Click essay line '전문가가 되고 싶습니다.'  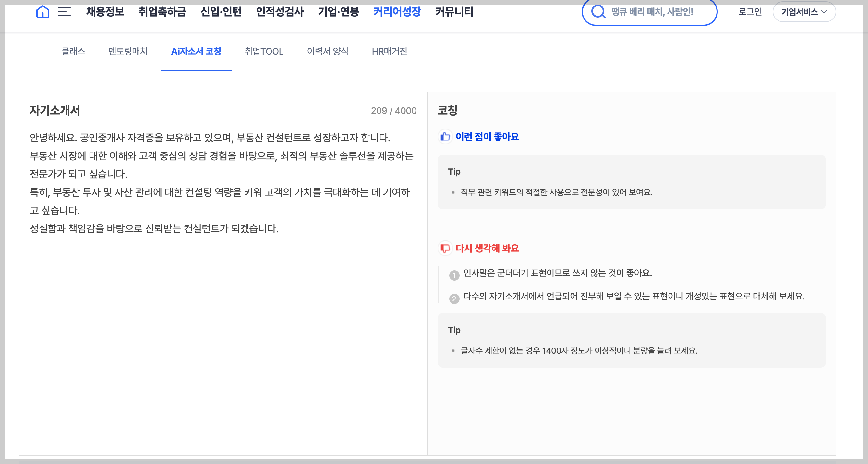pyautogui.click(x=78, y=174)
